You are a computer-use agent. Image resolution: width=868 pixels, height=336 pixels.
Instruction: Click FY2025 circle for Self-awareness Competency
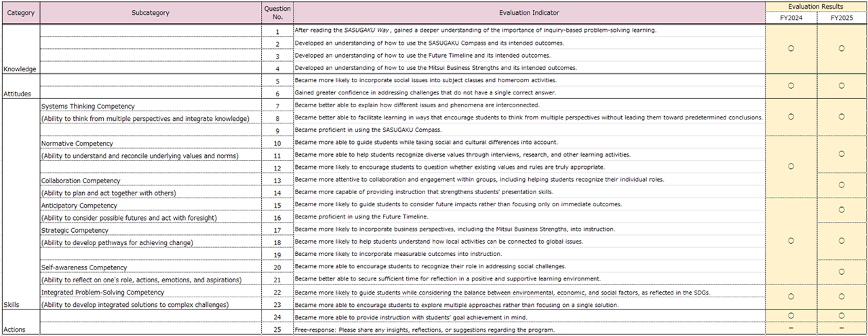pos(842,272)
